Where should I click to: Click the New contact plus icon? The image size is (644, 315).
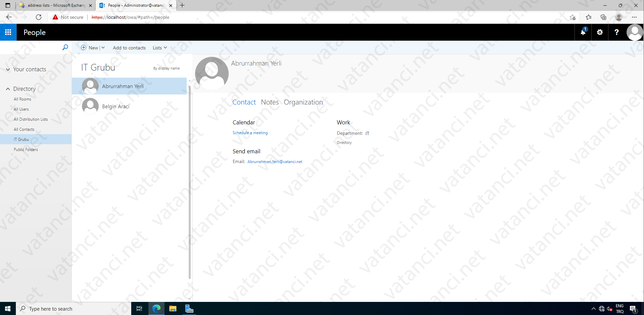pyautogui.click(x=84, y=48)
